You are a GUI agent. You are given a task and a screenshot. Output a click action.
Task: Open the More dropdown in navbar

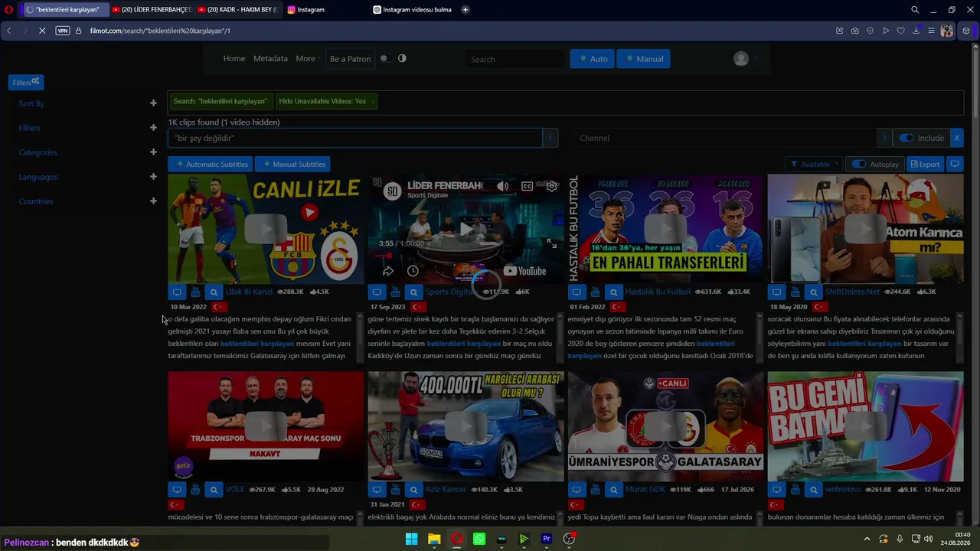[x=307, y=59]
